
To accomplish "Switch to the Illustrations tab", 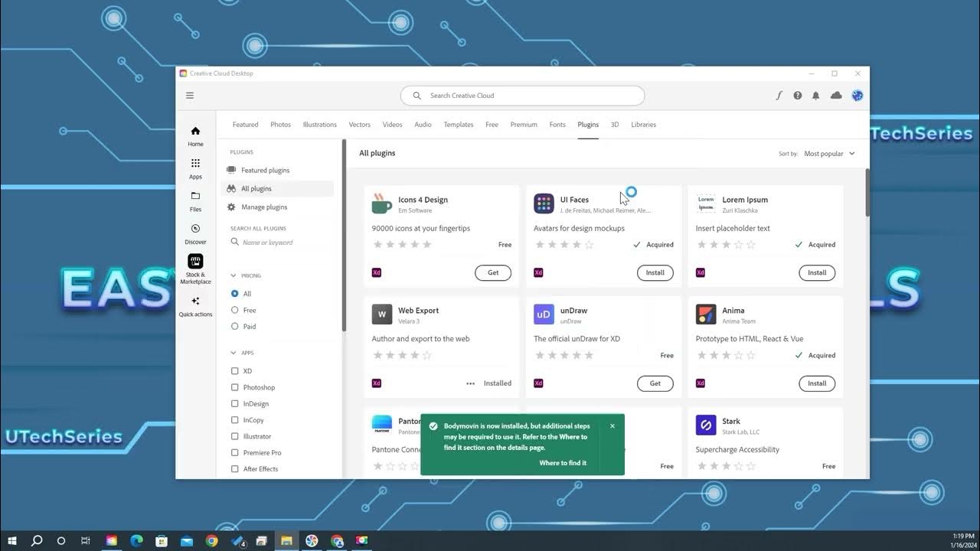I will 320,125.
